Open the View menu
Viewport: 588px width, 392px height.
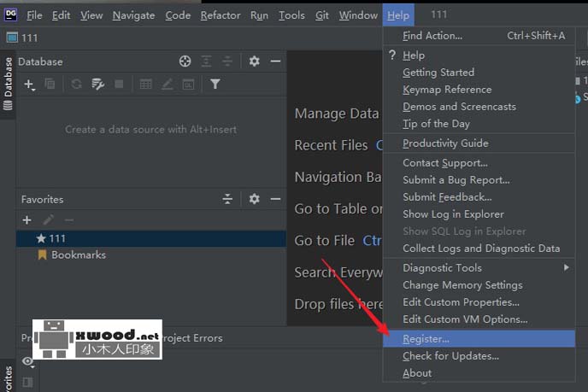point(91,15)
